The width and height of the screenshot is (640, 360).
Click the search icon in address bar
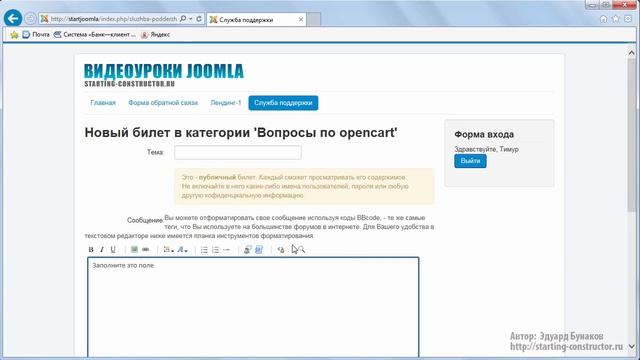click(x=183, y=19)
